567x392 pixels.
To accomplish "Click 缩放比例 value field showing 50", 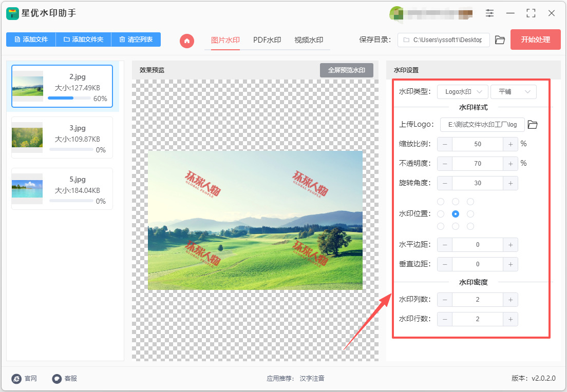I will (x=477, y=144).
